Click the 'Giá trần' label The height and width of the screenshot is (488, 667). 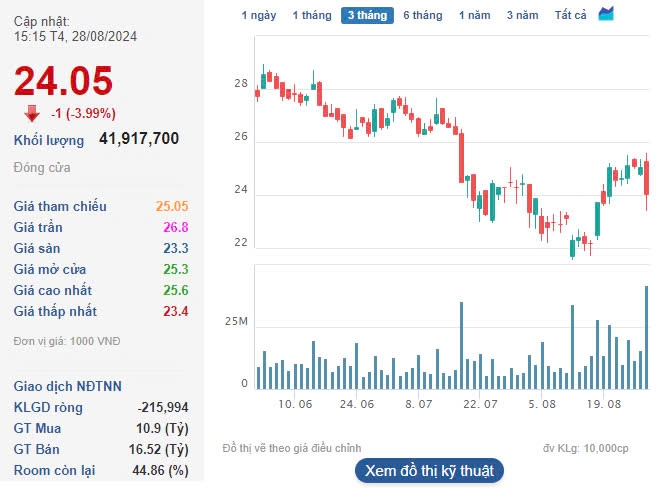point(38,227)
